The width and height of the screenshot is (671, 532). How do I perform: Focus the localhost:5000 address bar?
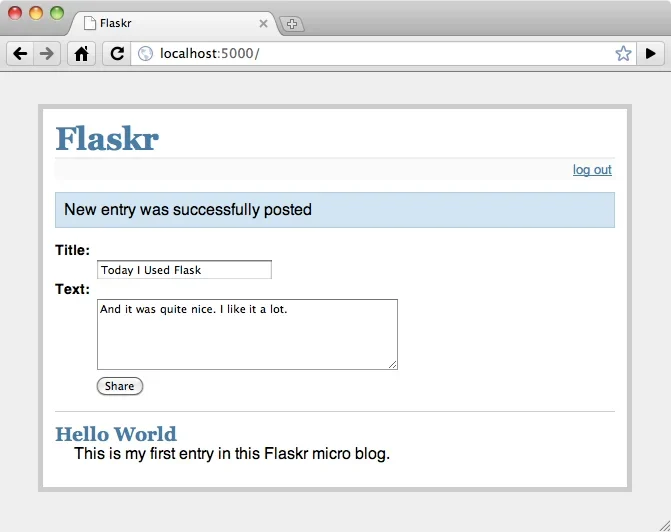click(x=383, y=53)
